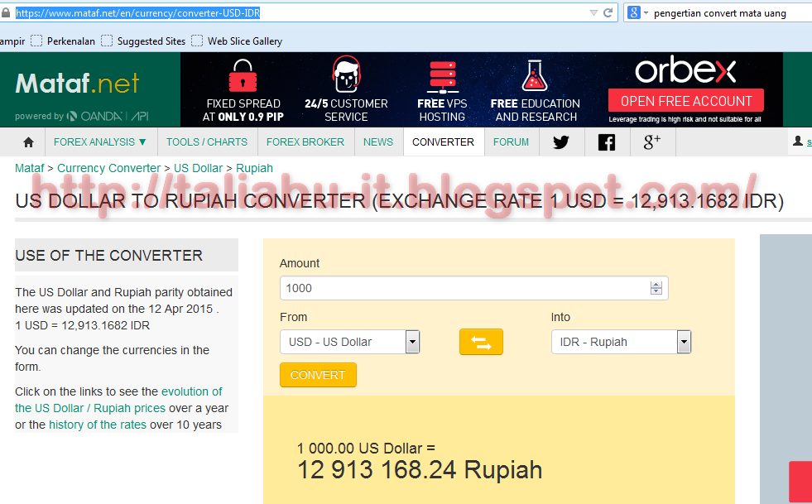Click the Perkenalan bookmark
The image size is (812, 504).
(63, 41)
